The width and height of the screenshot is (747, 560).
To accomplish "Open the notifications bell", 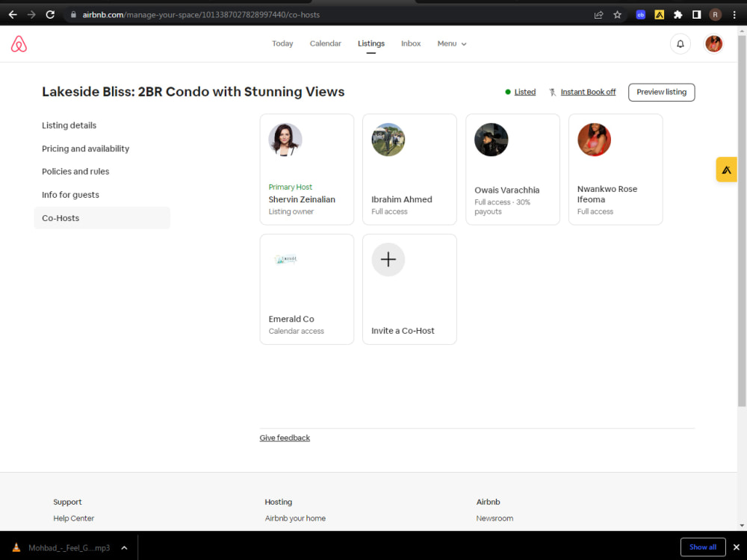I will pos(680,44).
